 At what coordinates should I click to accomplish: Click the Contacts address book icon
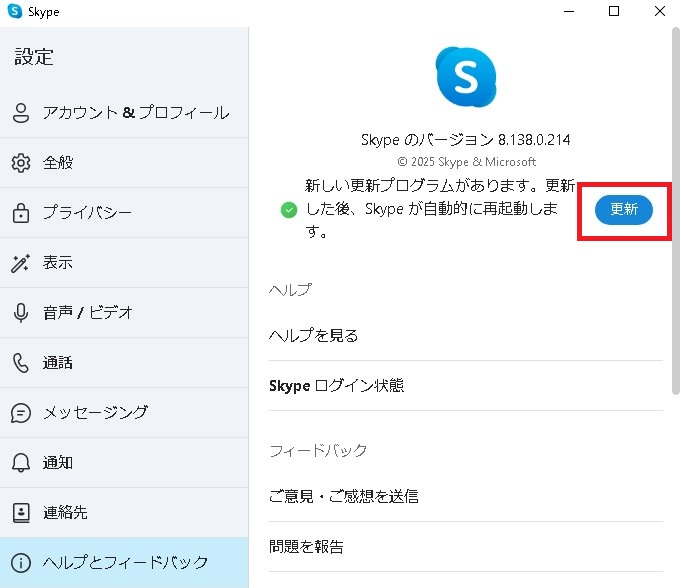[21, 513]
